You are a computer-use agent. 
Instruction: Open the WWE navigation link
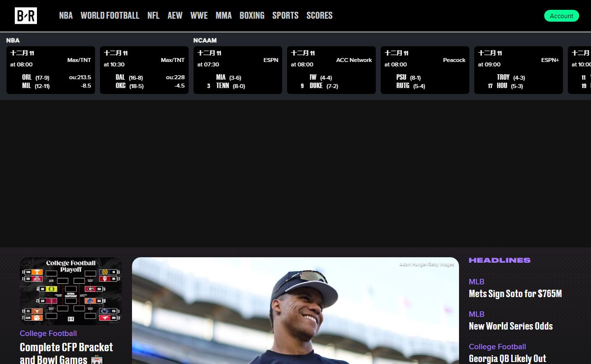coord(199,16)
